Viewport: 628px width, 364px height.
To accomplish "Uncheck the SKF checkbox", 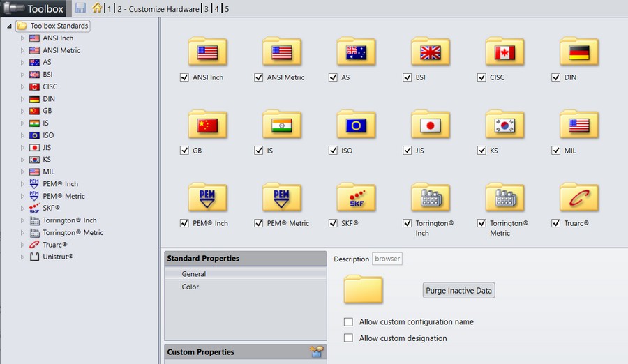I will point(333,223).
